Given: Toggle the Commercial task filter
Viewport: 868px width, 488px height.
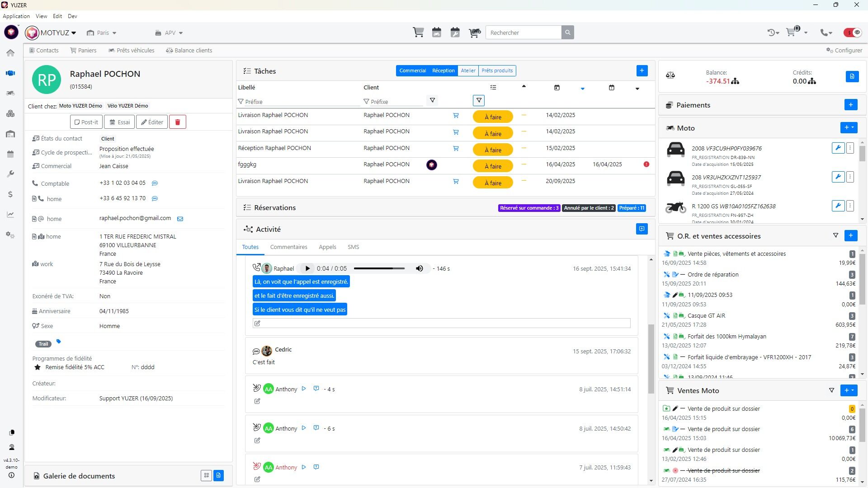Looking at the screenshot, I should point(412,70).
